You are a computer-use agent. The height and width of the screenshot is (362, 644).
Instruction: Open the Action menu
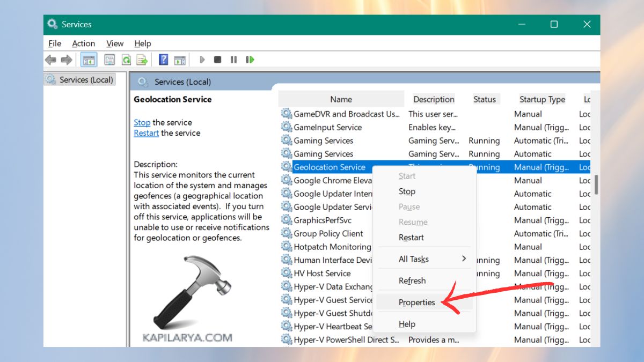(83, 43)
